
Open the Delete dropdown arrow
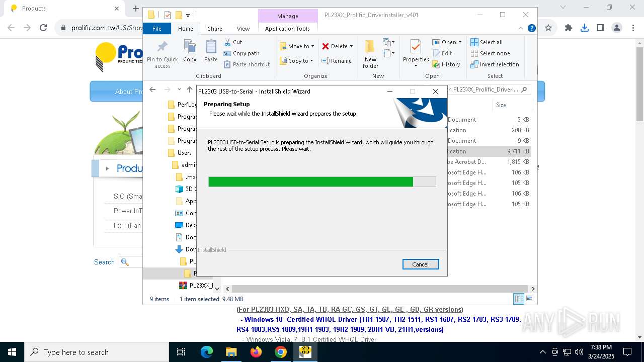[x=351, y=46]
